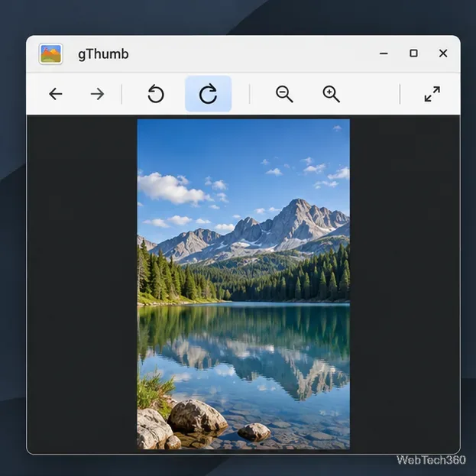The height and width of the screenshot is (476, 476).
Task: Click the gThumb window title text
Action: tap(103, 54)
